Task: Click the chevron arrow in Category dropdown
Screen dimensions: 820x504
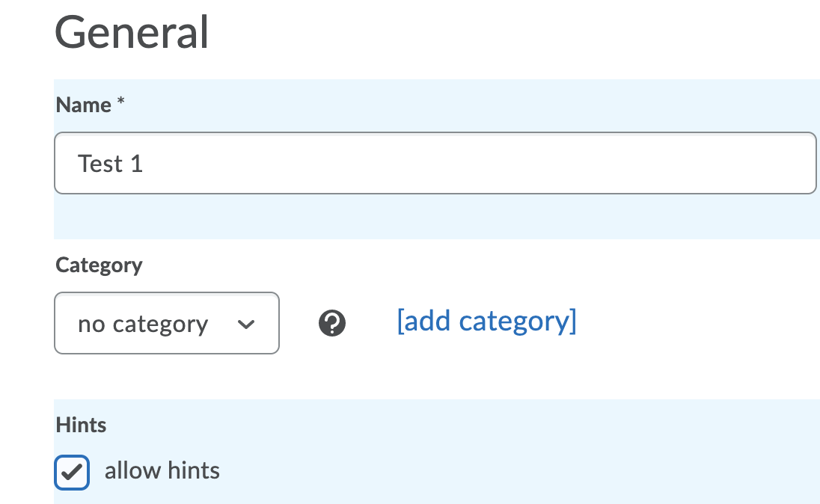Action: (245, 325)
